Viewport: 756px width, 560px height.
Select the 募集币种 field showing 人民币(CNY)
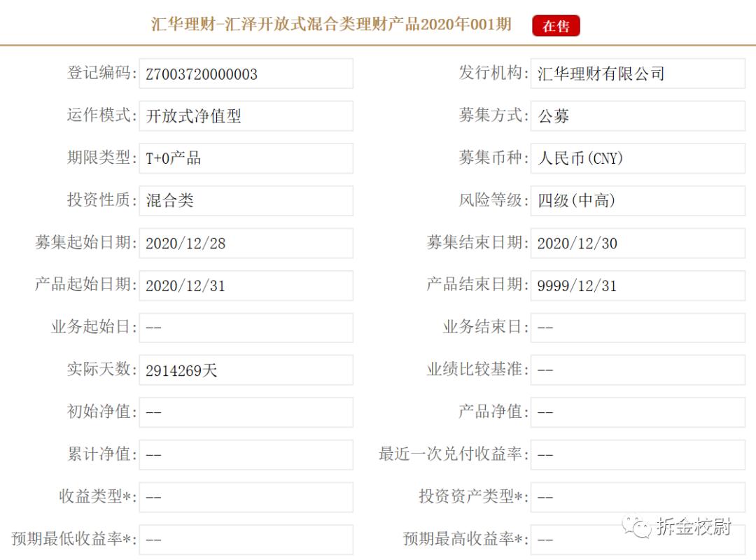coord(637,158)
